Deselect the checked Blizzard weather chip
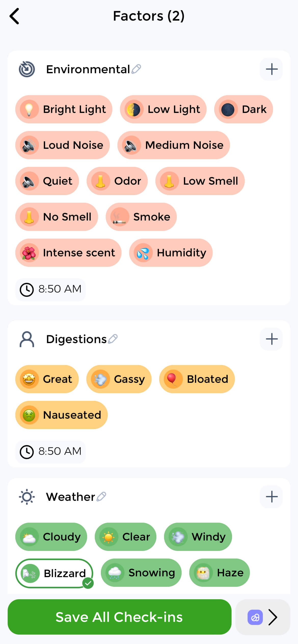Screen dimensions: 298x644 click(54, 573)
